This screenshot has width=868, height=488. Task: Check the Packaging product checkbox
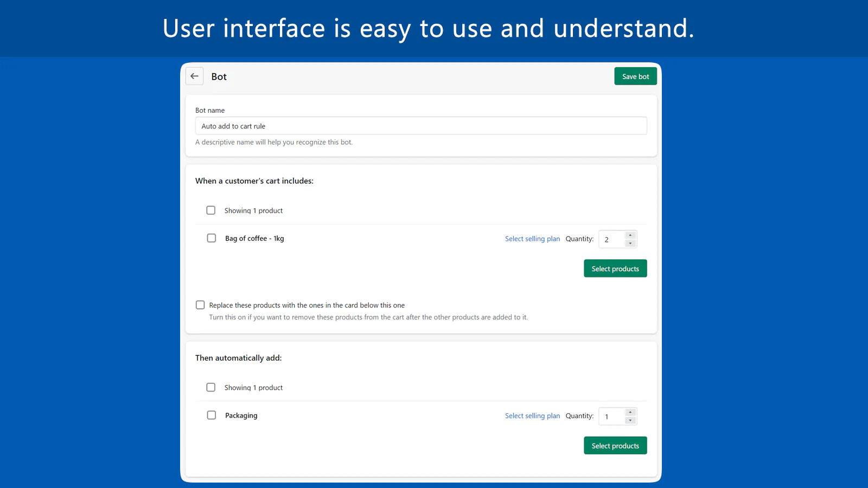(212, 415)
